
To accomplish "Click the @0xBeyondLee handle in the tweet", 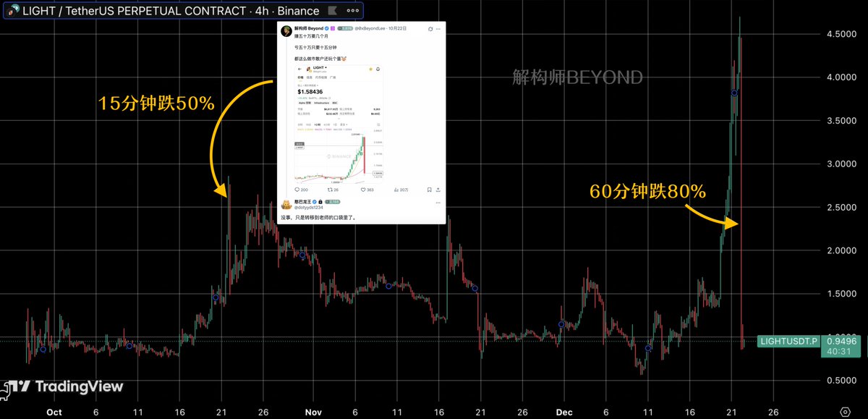I will click(370, 28).
